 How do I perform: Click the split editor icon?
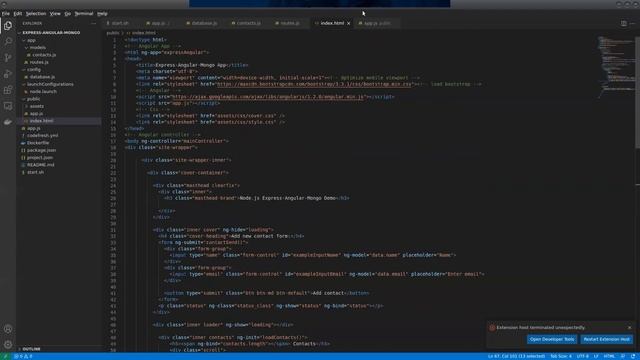(x=624, y=23)
